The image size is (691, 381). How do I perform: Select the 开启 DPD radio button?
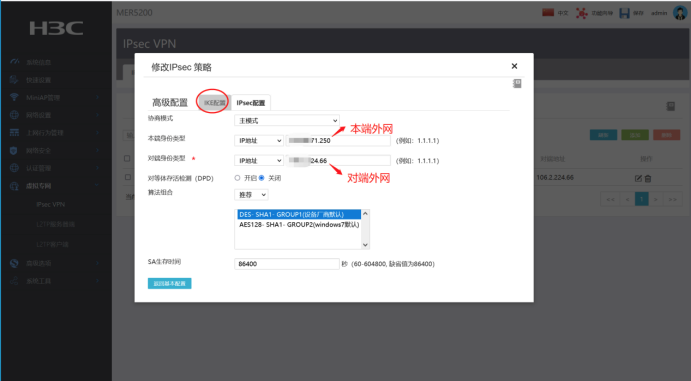[238, 178]
